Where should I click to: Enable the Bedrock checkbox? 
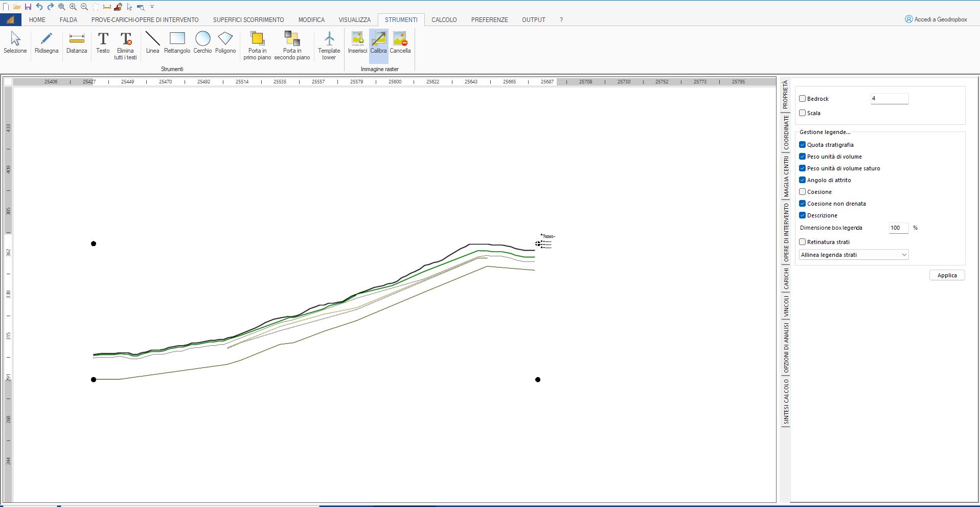803,99
